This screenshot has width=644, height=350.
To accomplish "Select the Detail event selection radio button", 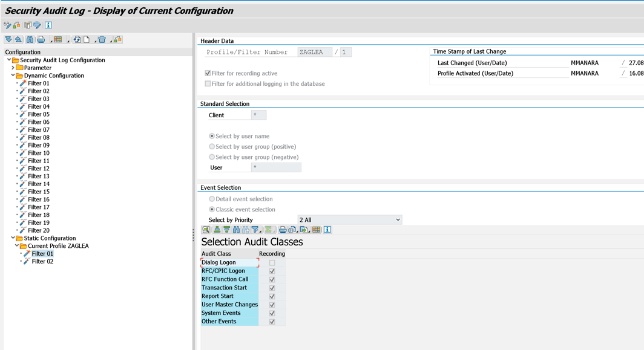I will pos(212,199).
